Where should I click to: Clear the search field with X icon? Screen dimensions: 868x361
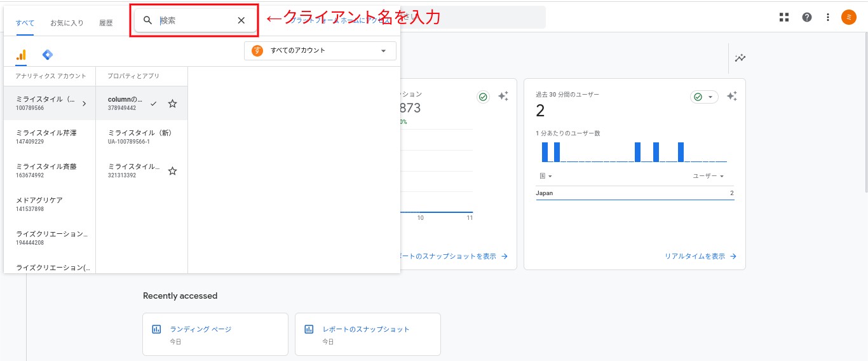point(241,20)
